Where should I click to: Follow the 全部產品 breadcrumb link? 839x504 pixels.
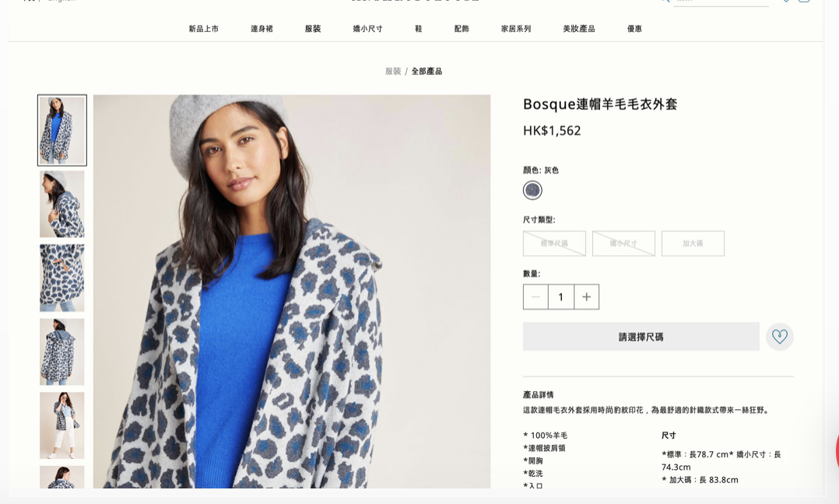[427, 71]
